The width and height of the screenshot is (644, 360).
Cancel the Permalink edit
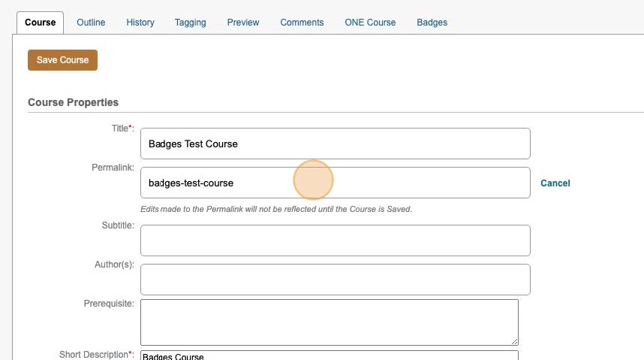point(555,183)
